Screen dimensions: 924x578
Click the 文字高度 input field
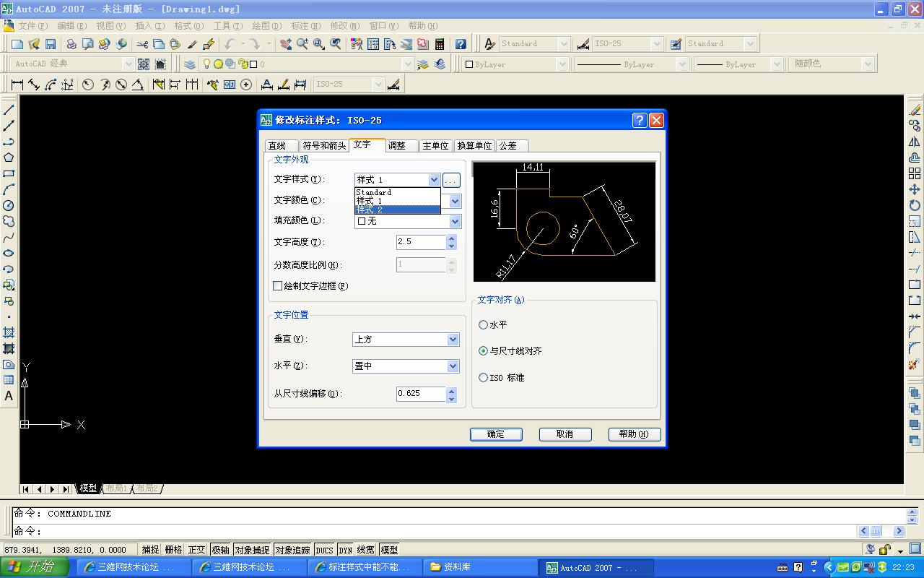[421, 242]
